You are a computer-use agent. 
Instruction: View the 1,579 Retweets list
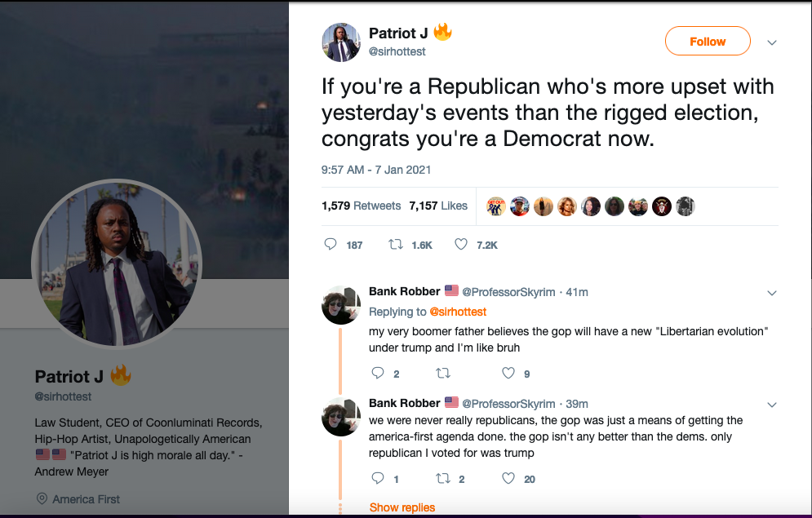pos(362,206)
